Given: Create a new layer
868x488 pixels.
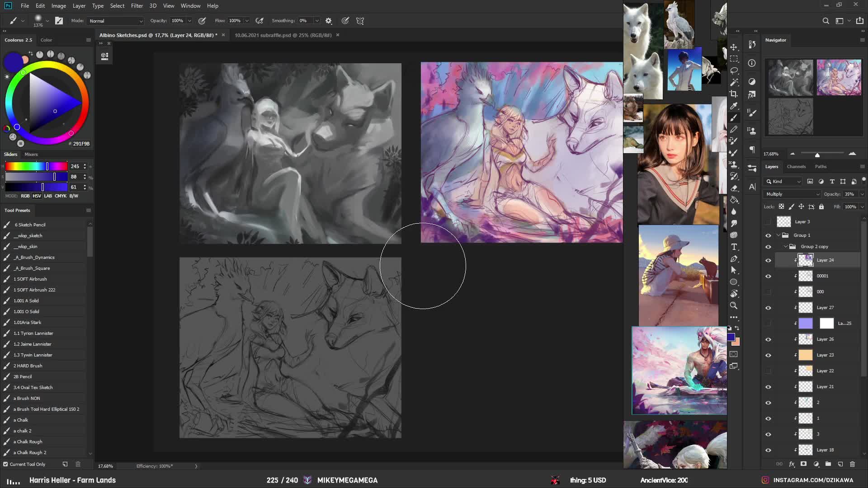Looking at the screenshot, I should click(840, 464).
